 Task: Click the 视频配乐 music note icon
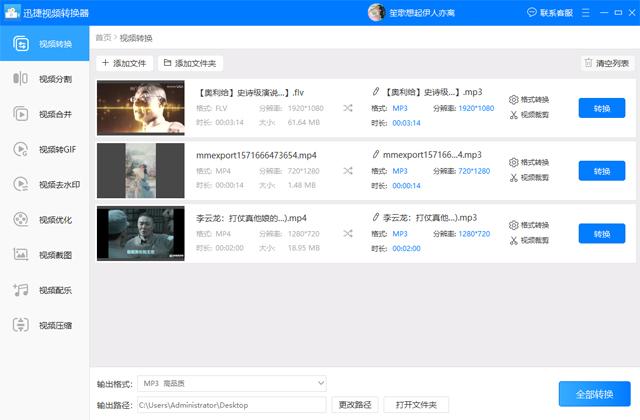(20, 290)
